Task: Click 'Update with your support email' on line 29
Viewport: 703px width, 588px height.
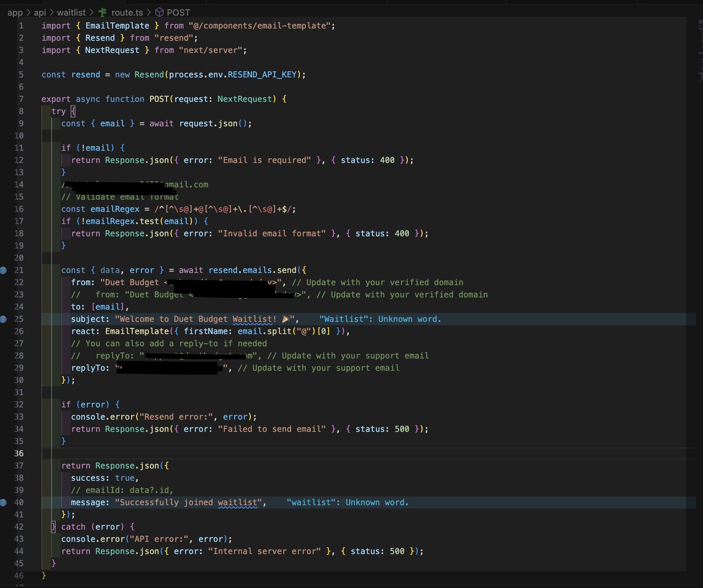Action: 326,368
